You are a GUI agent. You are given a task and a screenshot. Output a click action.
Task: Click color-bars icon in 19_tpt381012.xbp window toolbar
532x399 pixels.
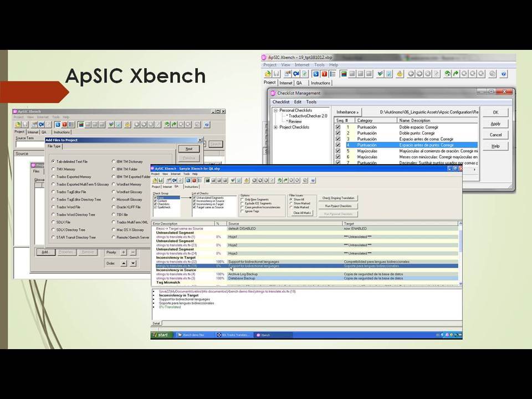click(344, 74)
